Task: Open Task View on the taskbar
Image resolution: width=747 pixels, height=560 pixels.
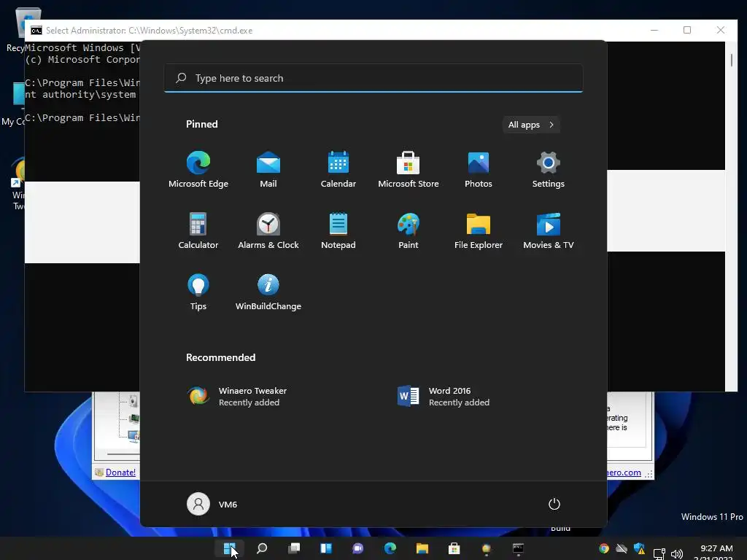Action: pos(294,548)
